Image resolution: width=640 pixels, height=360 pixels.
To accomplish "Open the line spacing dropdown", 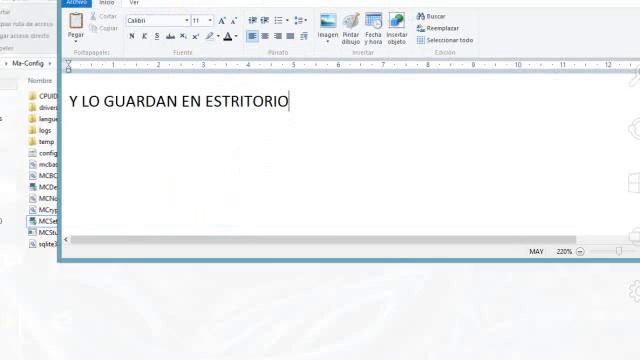I will pos(300,20).
